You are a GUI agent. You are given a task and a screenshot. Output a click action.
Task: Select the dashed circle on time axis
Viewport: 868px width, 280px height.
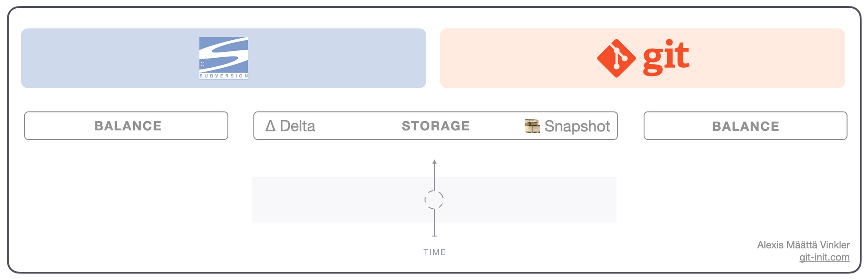pos(434,200)
